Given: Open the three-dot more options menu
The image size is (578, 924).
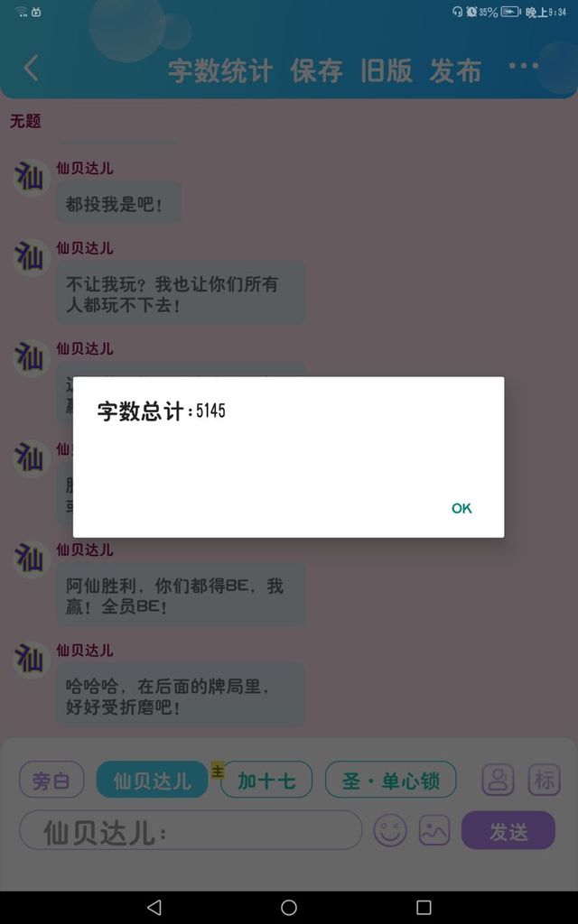Looking at the screenshot, I should click(x=524, y=66).
